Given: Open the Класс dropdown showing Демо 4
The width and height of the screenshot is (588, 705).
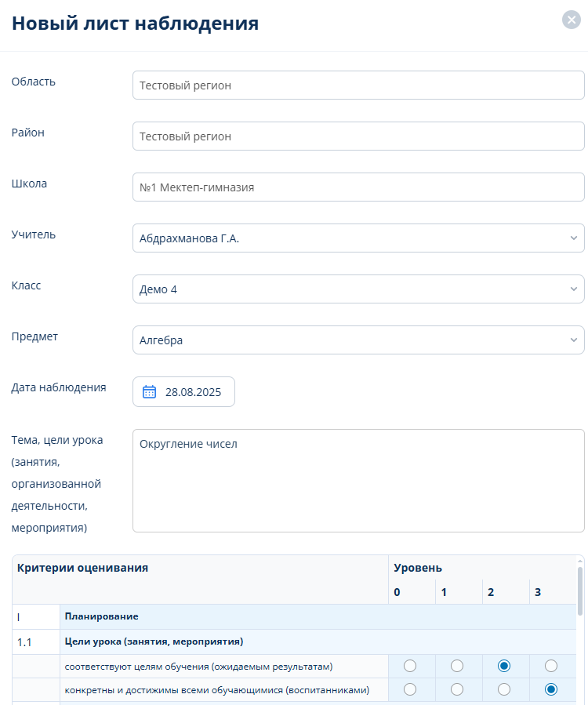Looking at the screenshot, I should pos(358,289).
